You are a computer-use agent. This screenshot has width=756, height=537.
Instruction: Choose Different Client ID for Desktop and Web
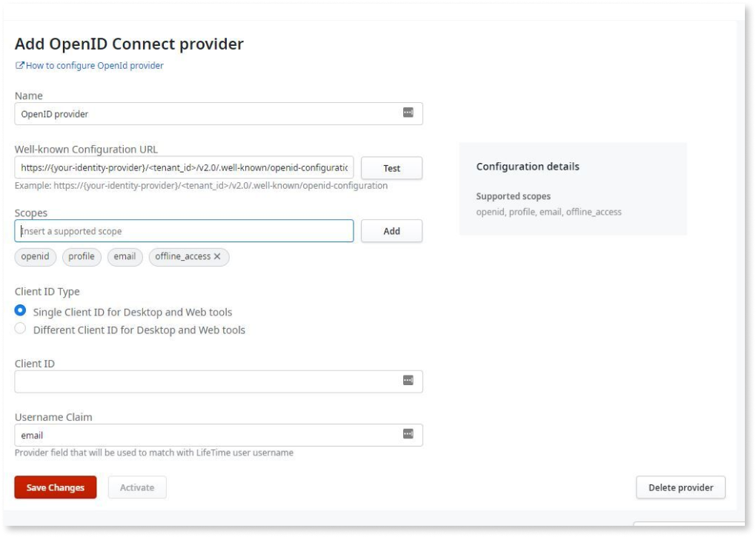(x=21, y=329)
